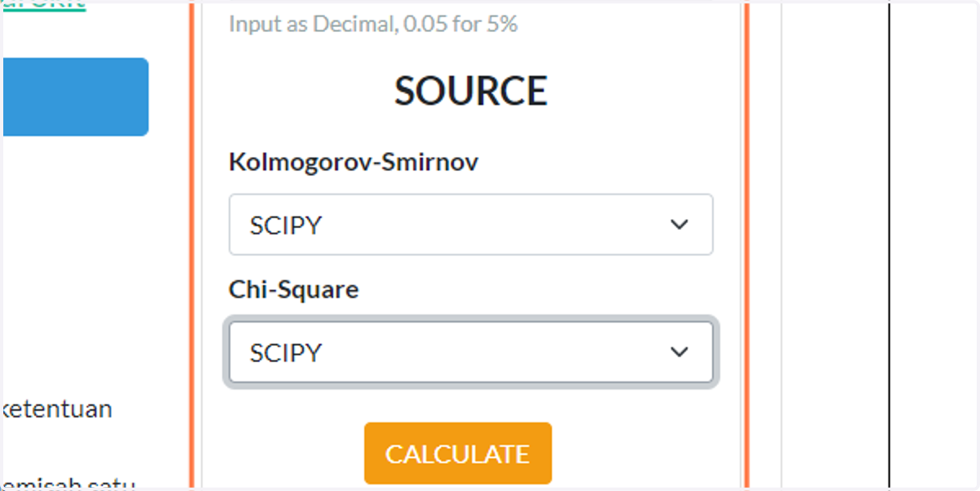Click the empty white panel right of the form

(x=835, y=245)
